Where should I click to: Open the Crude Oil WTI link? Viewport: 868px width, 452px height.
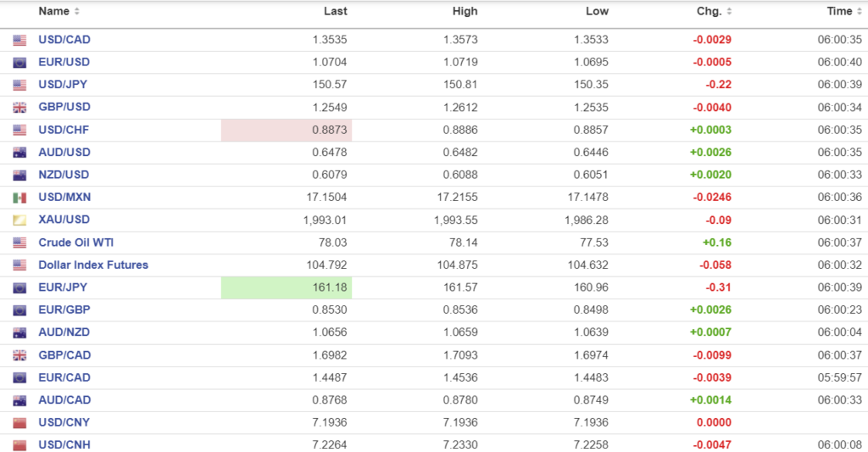point(75,243)
